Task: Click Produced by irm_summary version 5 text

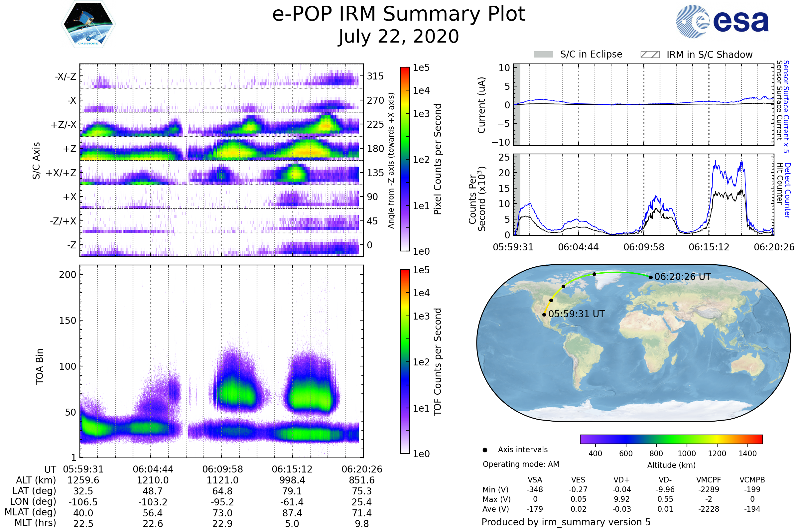Action: 566,522
